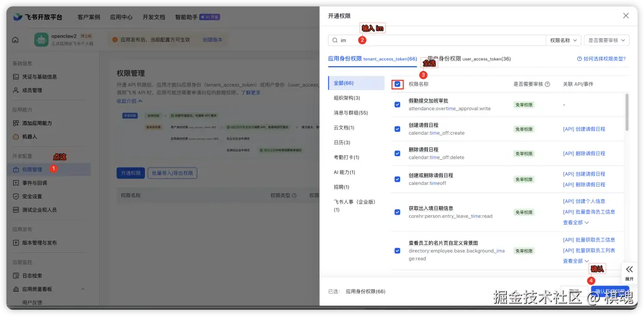Uncheck the 创建请假日程 permission checkbox
The width and height of the screenshot is (644, 316).
[x=397, y=129]
